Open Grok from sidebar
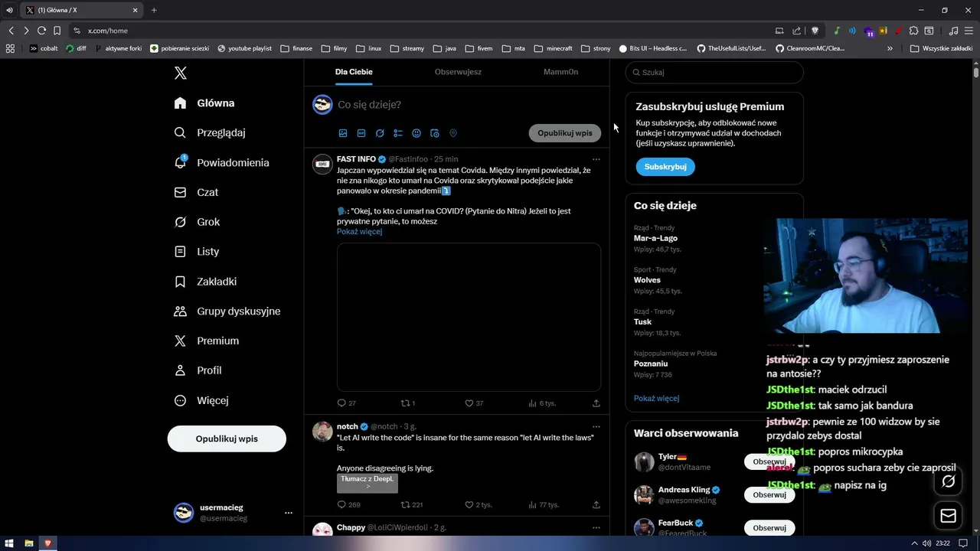The width and height of the screenshot is (980, 551). pos(197,222)
